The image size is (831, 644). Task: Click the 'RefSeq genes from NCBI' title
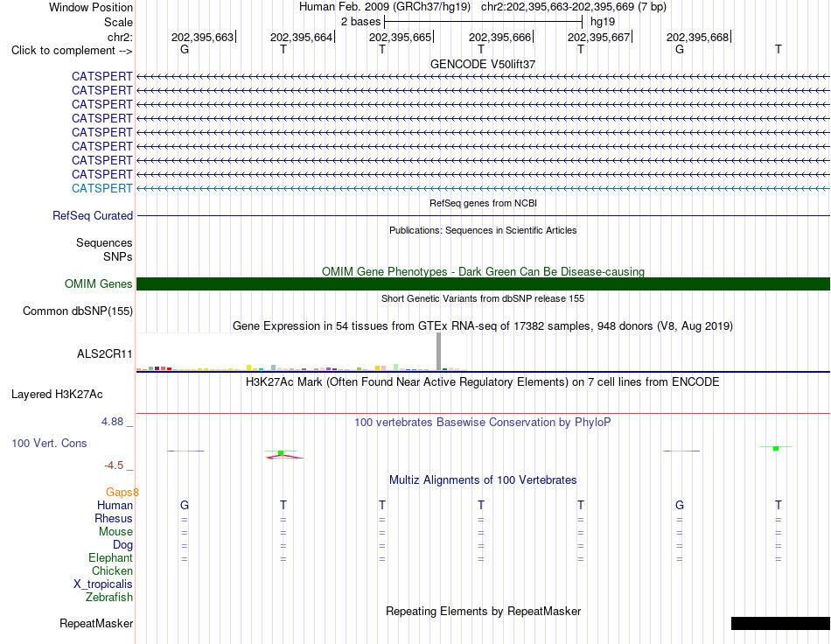483,203
